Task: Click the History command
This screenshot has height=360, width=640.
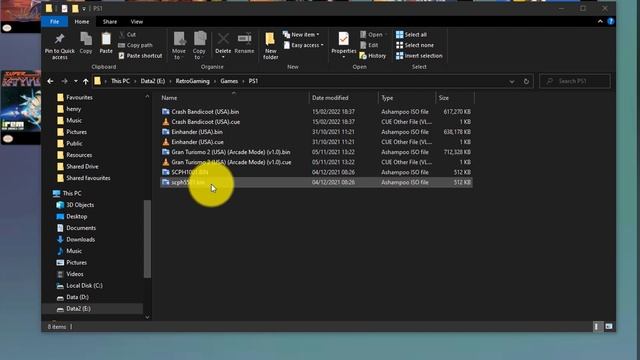Action: [x=373, y=56]
